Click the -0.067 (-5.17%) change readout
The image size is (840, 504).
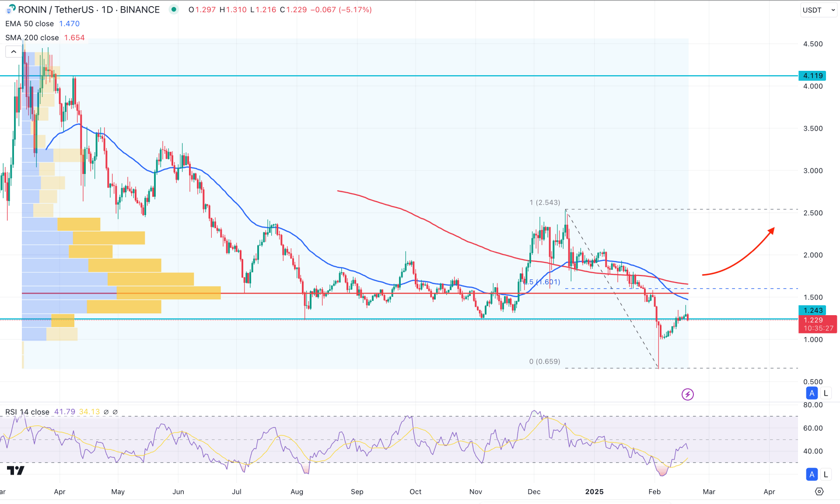(x=341, y=10)
